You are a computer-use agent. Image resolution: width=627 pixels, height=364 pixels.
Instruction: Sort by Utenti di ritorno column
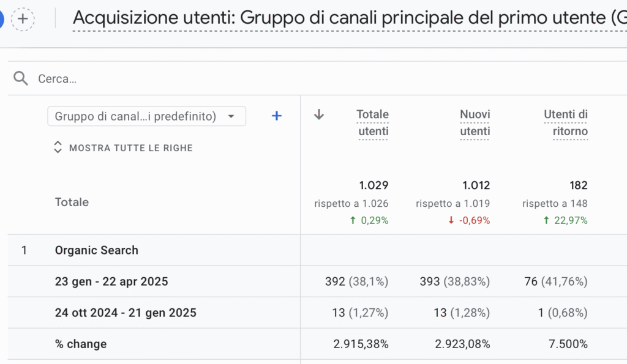tap(566, 122)
